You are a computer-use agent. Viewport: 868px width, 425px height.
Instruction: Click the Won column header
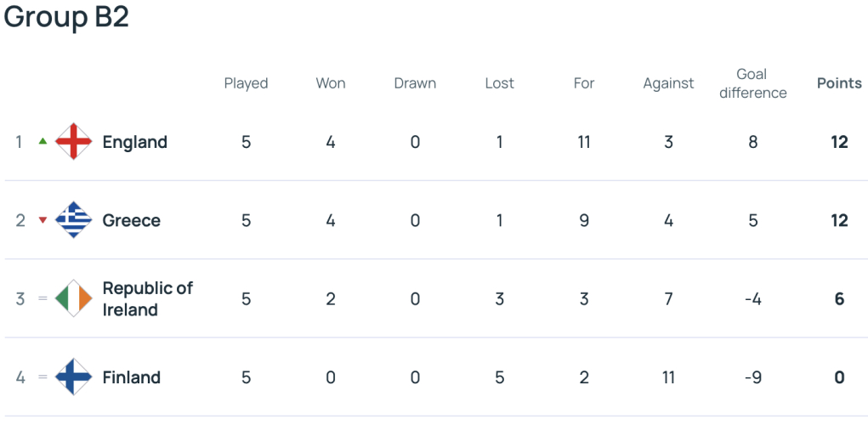tap(331, 83)
